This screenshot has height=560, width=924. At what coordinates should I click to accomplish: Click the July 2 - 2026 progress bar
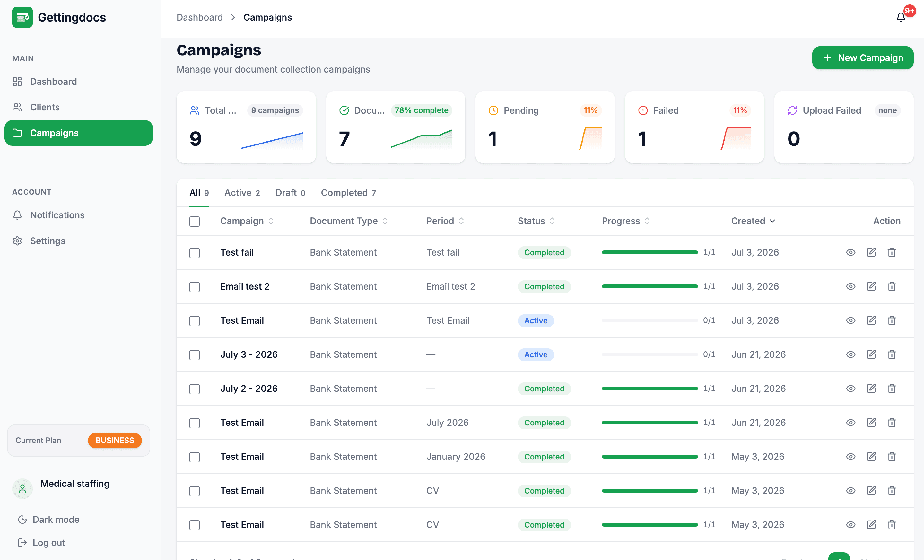(x=649, y=389)
